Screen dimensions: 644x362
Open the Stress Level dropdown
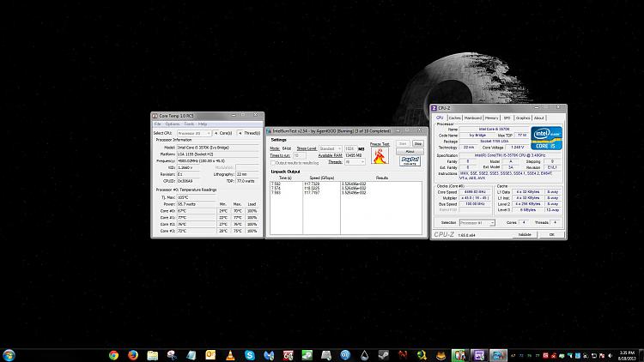click(x=331, y=148)
